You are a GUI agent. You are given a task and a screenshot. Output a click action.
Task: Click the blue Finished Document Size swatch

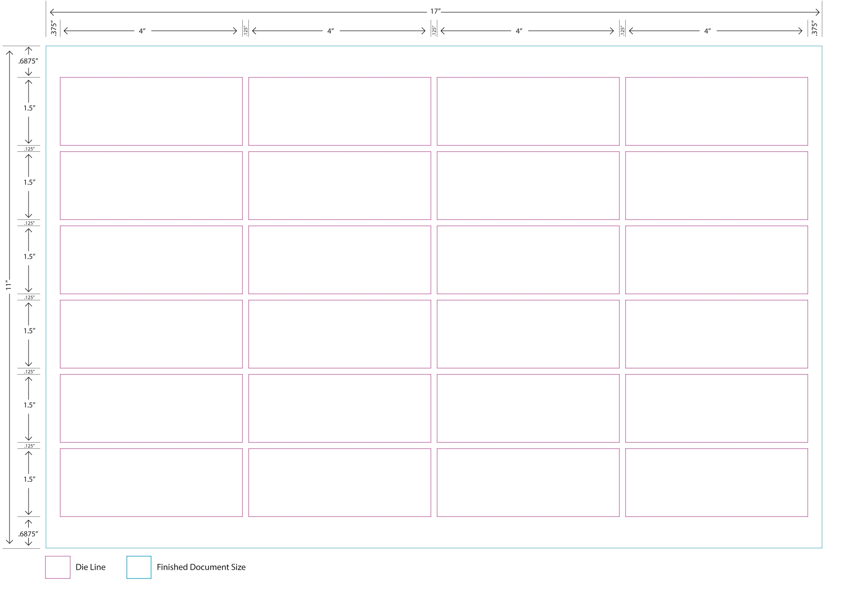[x=139, y=567]
